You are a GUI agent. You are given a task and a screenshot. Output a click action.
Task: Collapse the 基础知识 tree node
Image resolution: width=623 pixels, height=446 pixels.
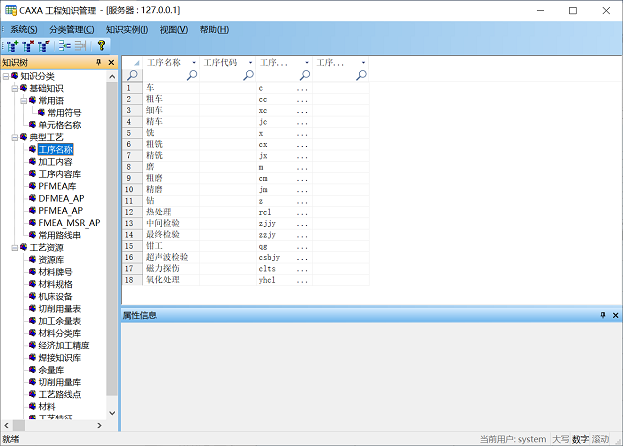pyautogui.click(x=15, y=88)
